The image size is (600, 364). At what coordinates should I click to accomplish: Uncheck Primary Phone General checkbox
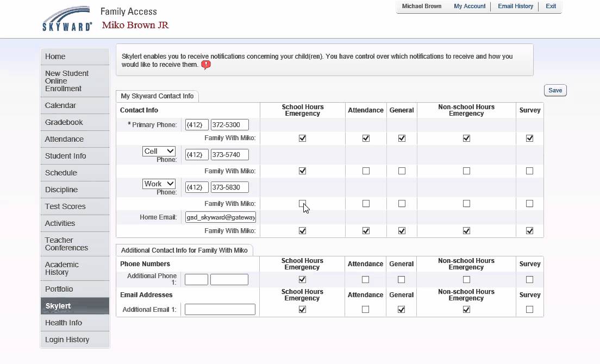click(402, 138)
